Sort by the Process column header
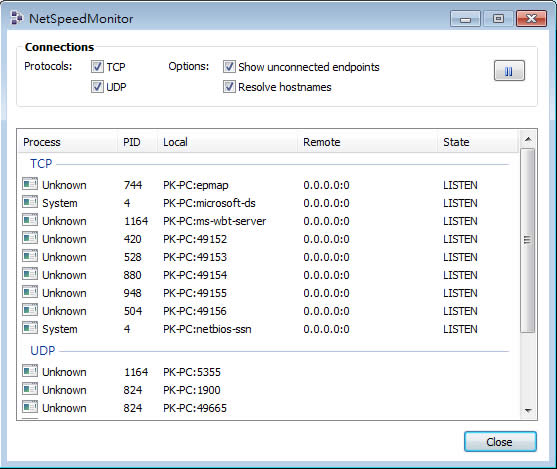 68,142
